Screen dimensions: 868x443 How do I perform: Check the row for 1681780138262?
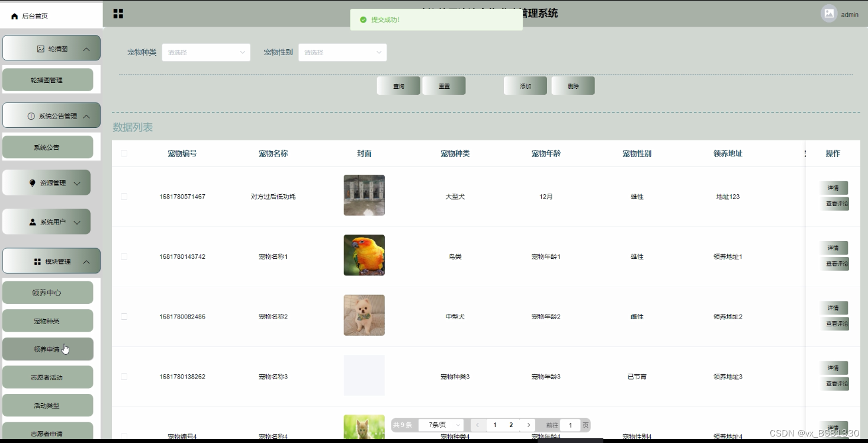(124, 377)
